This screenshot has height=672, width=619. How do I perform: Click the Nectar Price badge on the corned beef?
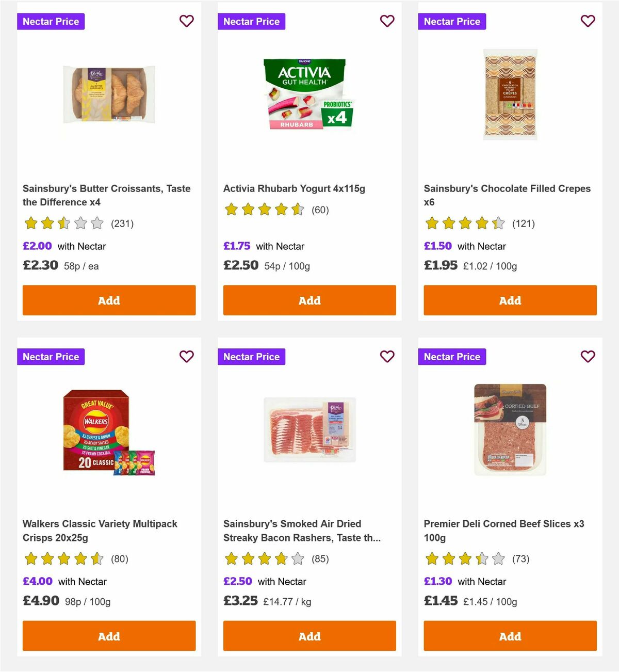click(452, 356)
